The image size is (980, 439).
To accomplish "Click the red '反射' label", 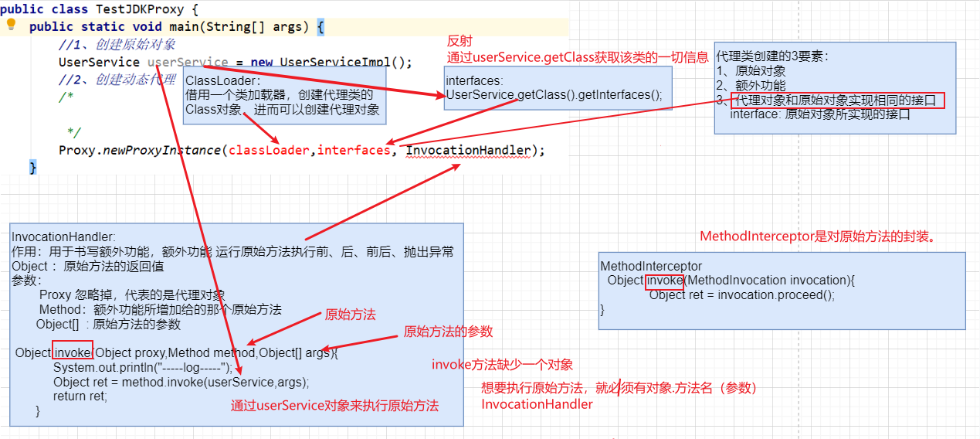I will pyautogui.click(x=459, y=41).
